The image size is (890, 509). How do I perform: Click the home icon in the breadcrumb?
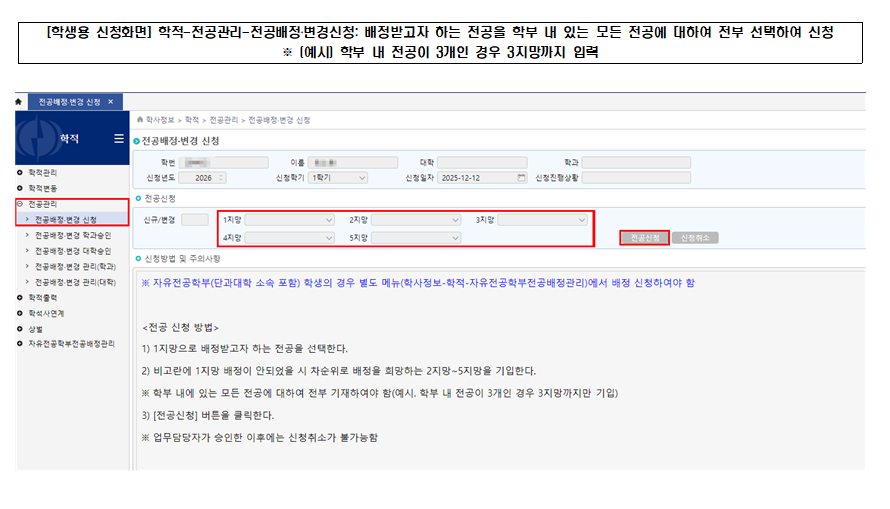[138, 118]
